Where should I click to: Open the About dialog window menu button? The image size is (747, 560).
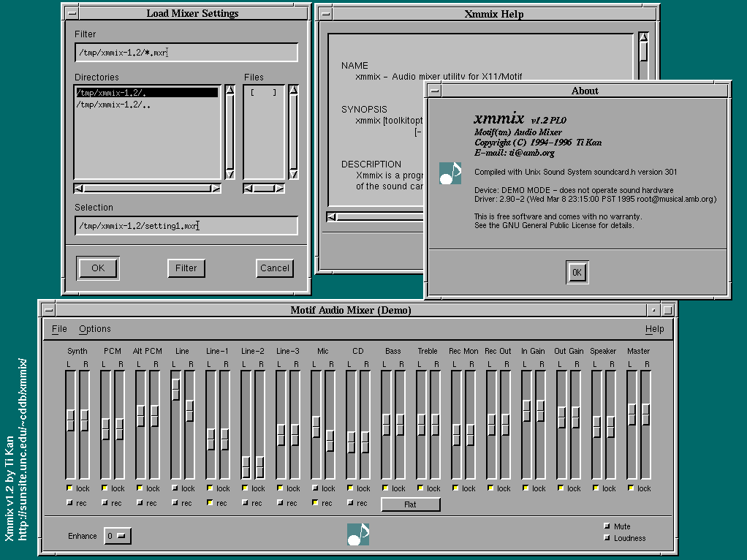(435, 91)
